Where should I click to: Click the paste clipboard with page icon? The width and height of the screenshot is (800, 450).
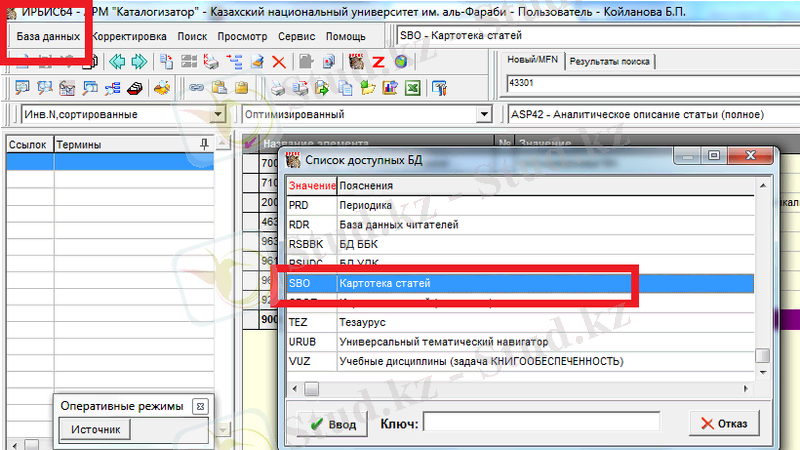tap(219, 88)
